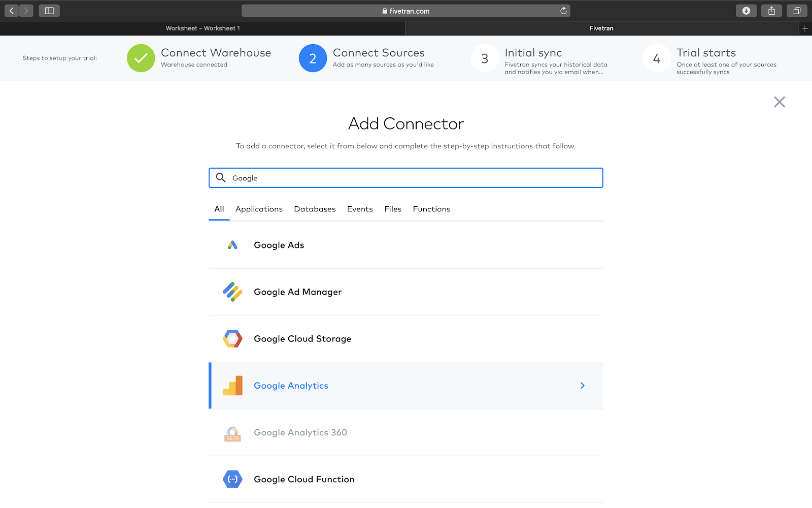Select the Google Ad Manager connector

point(406,292)
